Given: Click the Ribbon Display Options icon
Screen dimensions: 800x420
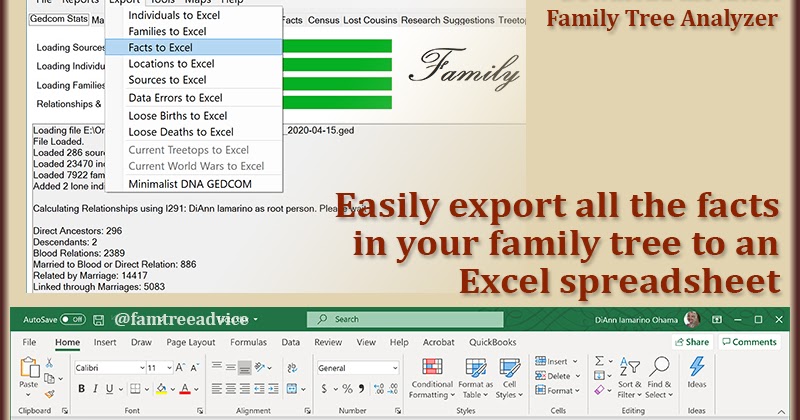Looking at the screenshot, I should point(717,319).
